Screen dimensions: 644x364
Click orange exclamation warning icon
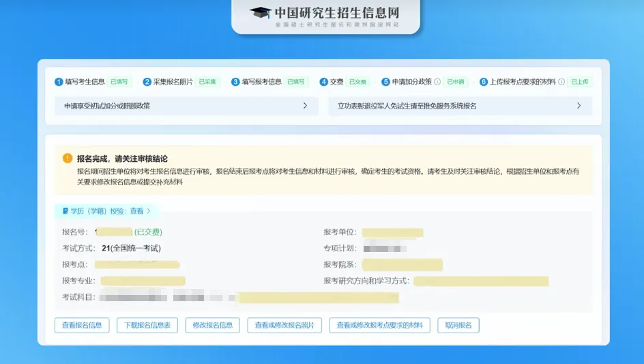point(68,158)
